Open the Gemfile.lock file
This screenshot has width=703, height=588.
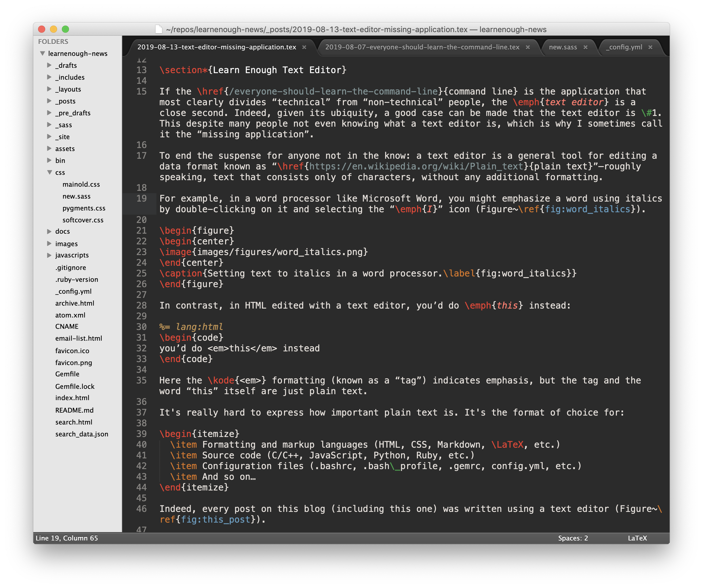point(75,386)
